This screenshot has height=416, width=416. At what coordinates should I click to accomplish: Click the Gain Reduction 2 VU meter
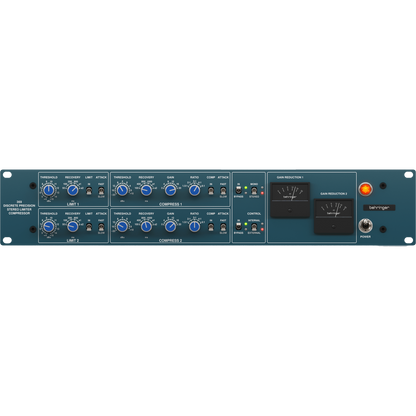pyautogui.click(x=334, y=216)
